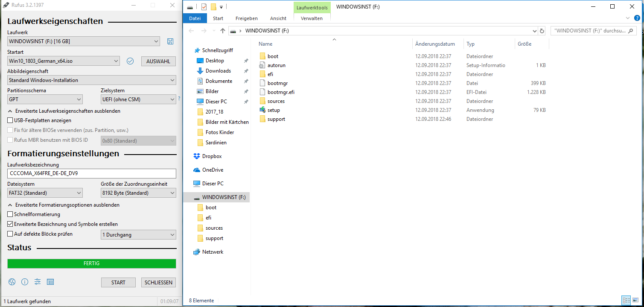Expand the Explorer ribbon chevron
This screenshot has height=307, width=644.
pos(628,18)
